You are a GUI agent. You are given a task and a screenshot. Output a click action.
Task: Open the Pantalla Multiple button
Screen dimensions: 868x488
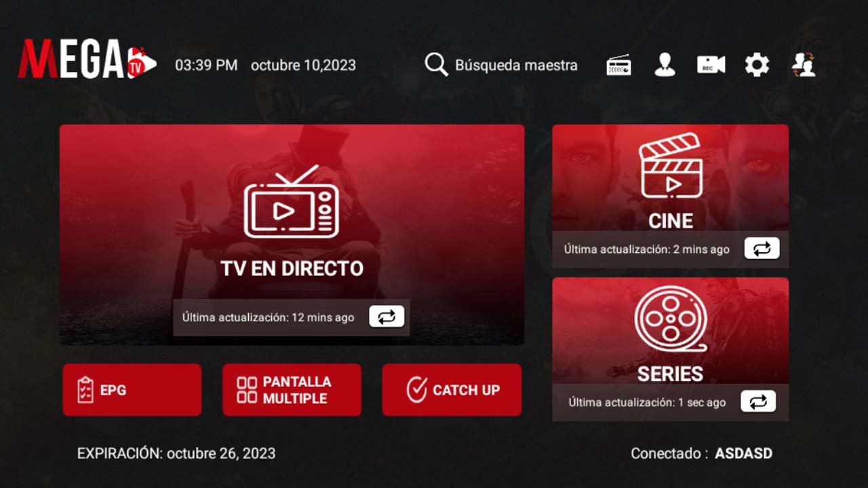click(292, 390)
